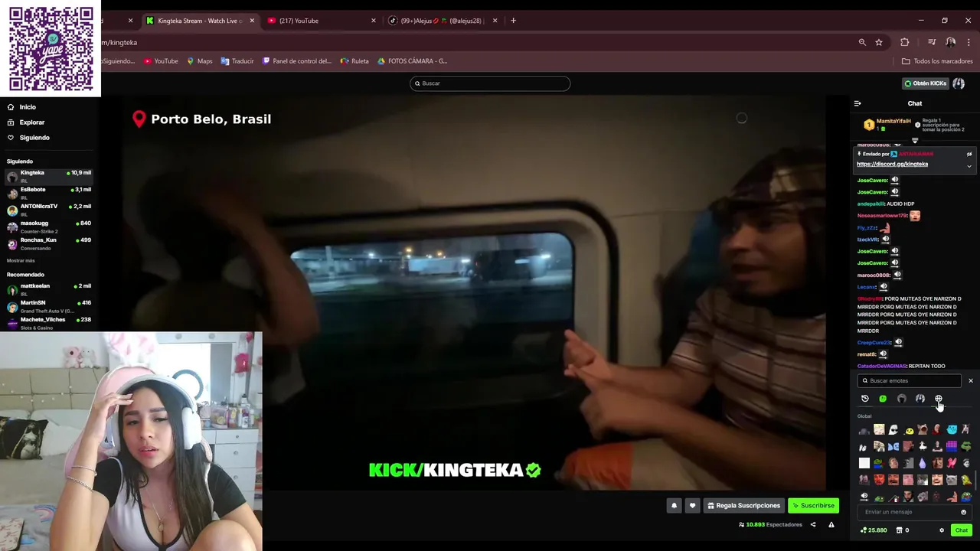Open chat settings gear icon
The width and height of the screenshot is (980, 551).
[942, 530]
